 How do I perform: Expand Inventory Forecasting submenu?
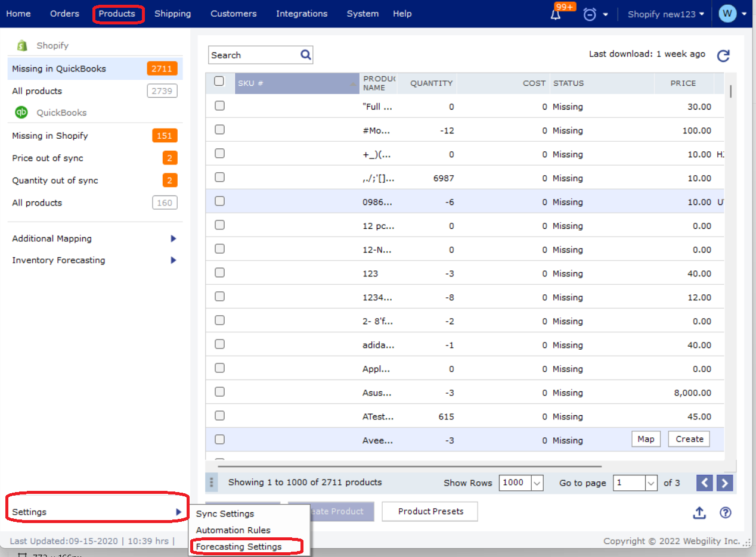[173, 260]
